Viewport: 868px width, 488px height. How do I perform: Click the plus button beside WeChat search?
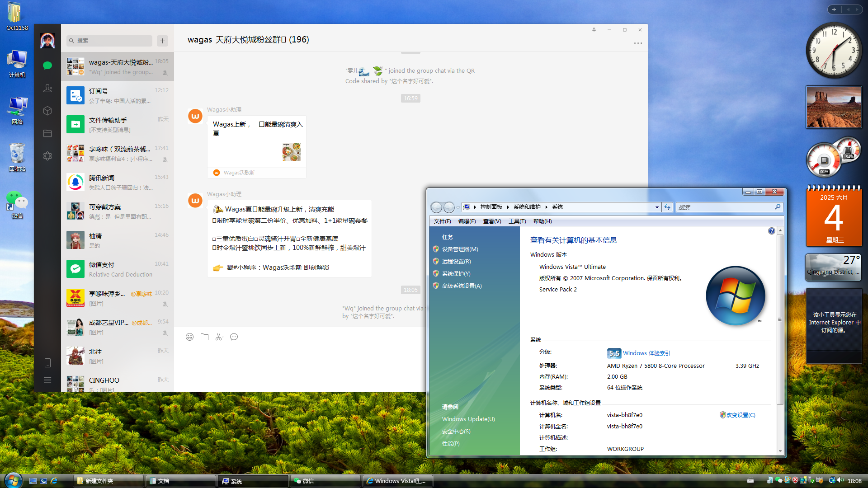point(163,41)
